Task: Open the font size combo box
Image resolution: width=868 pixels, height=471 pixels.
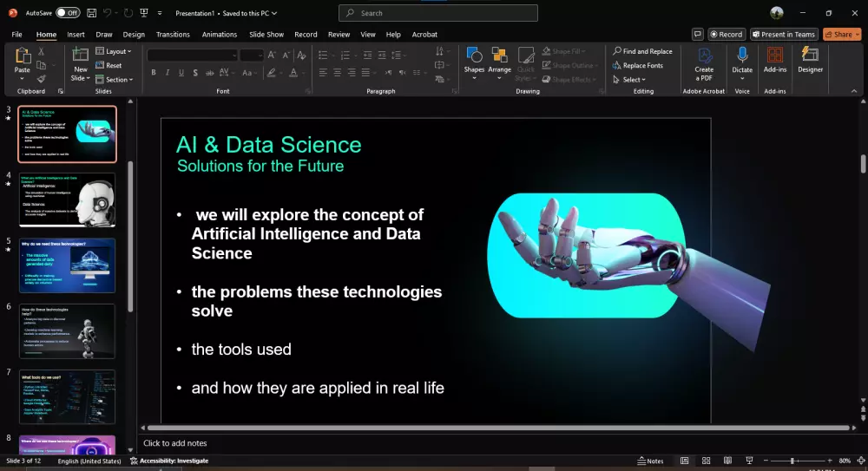Action: pos(252,55)
